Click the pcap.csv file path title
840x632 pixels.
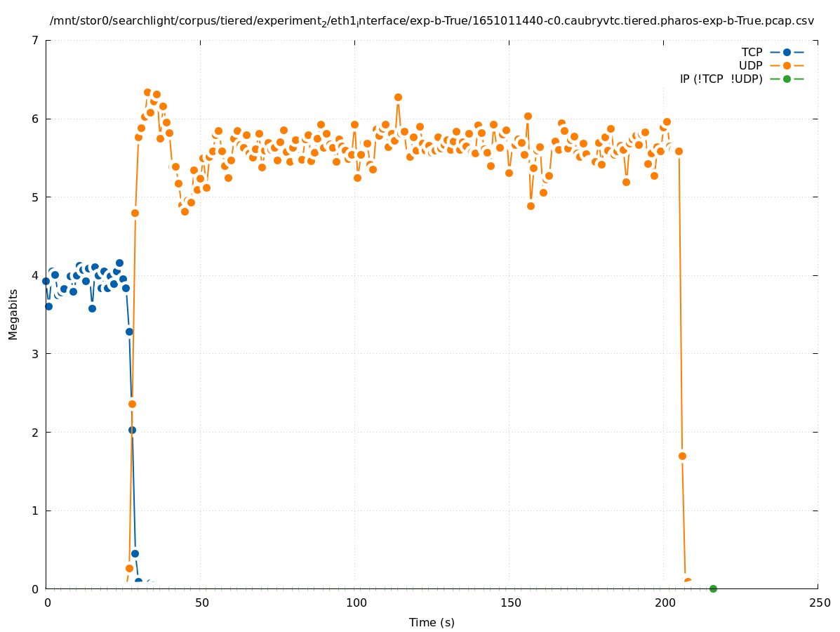tap(432, 21)
